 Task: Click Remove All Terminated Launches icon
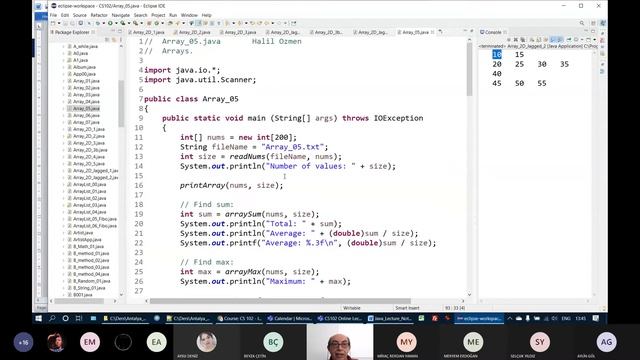(522, 40)
